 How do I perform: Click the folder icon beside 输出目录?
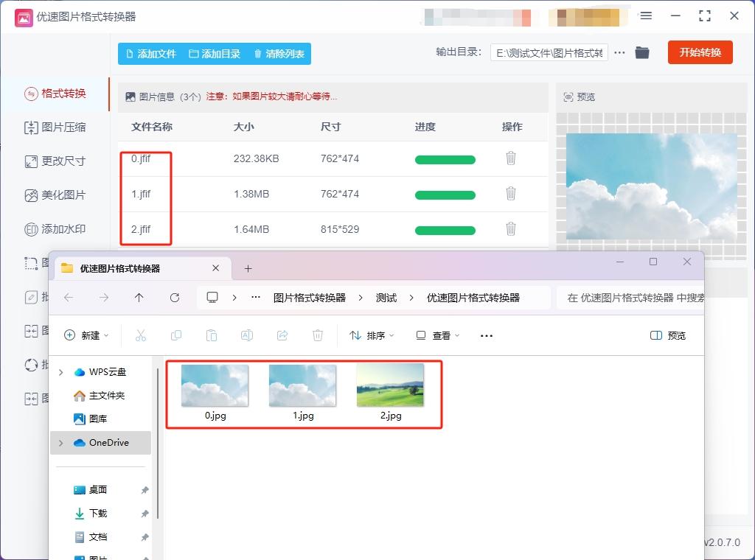641,52
